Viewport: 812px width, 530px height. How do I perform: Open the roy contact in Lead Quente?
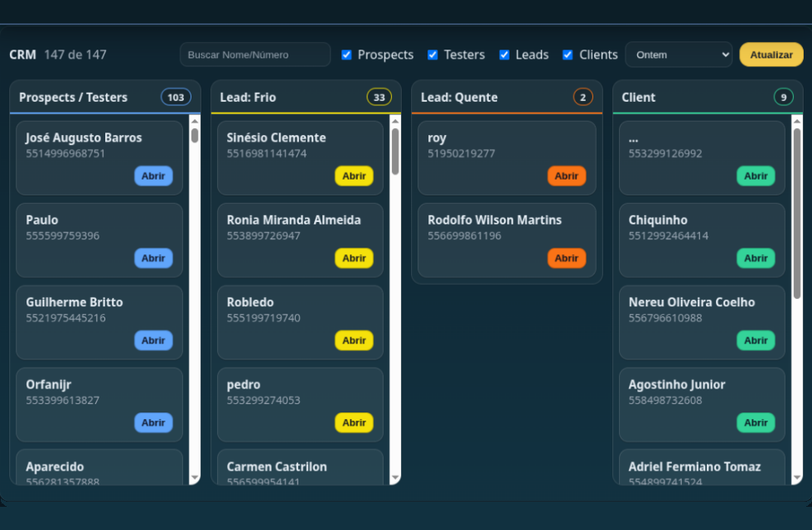[x=567, y=176]
